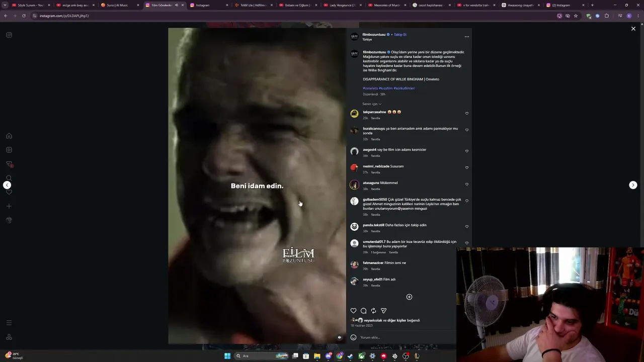Reply to tekparcasahne's comment via Yanıtla
The image size is (644, 362).
pyautogui.click(x=375, y=118)
